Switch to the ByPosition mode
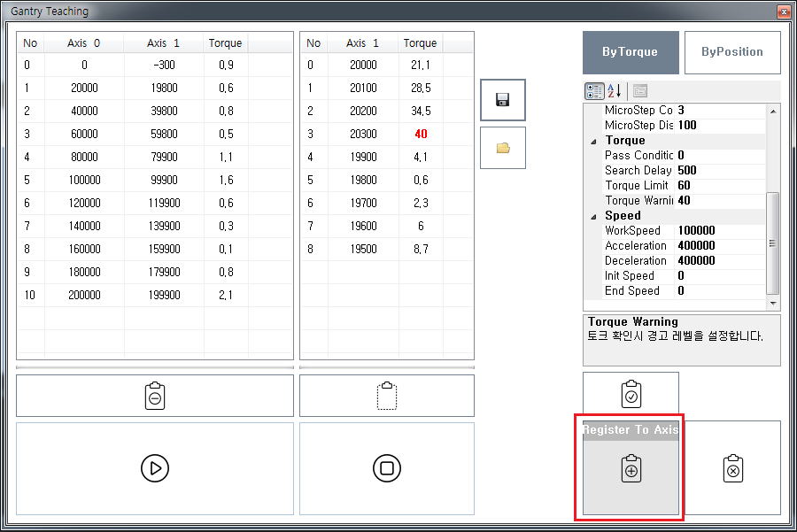797x532 pixels. (731, 52)
